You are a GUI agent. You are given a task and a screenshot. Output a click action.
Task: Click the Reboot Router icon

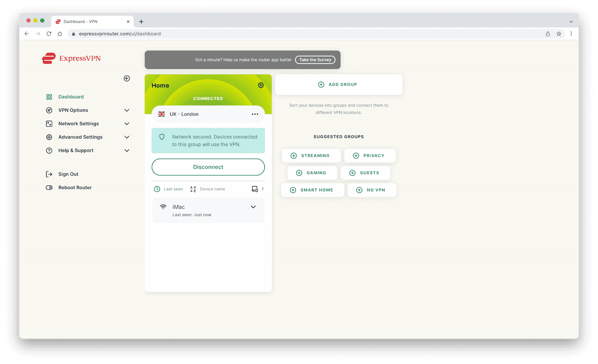49,187
